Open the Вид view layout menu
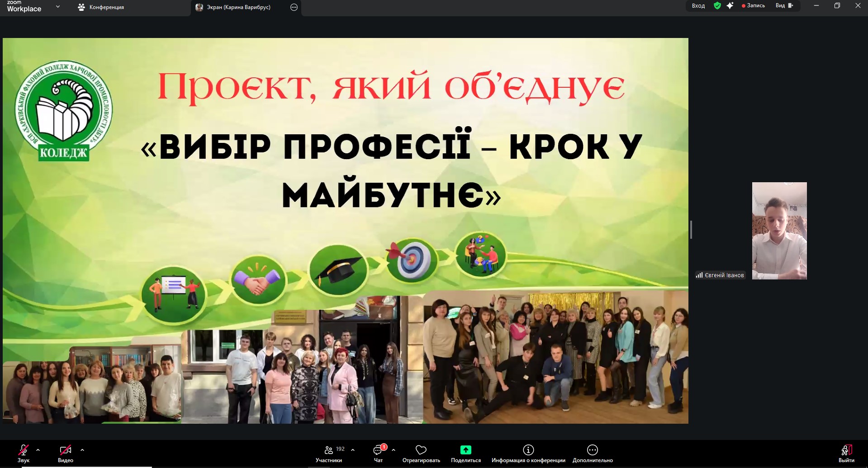Image resolution: width=868 pixels, height=468 pixels. pyautogui.click(x=784, y=6)
